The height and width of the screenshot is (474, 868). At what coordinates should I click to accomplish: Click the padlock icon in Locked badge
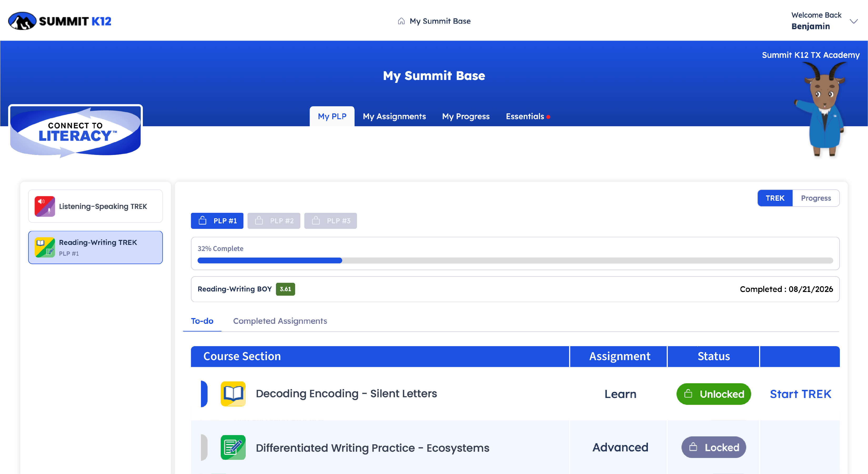tap(693, 447)
